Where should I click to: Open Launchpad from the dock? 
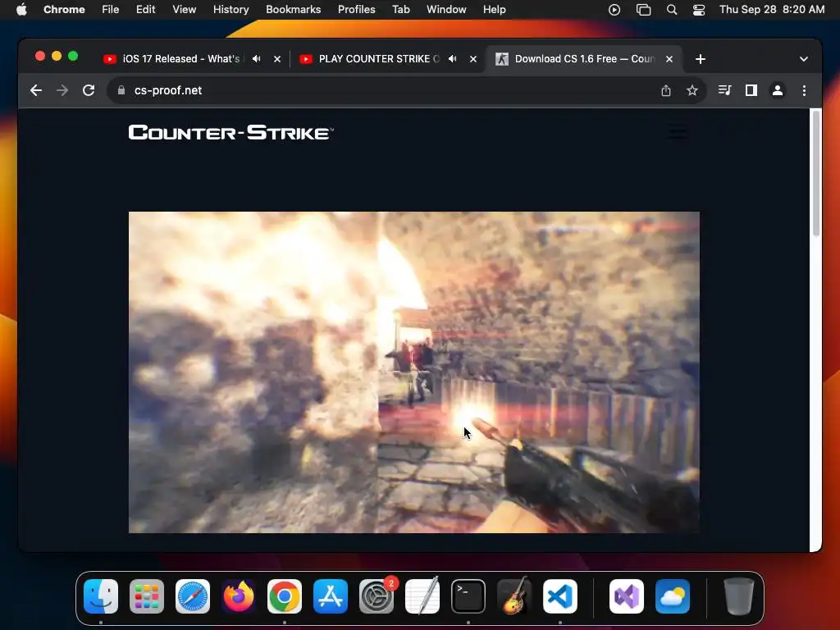click(147, 596)
